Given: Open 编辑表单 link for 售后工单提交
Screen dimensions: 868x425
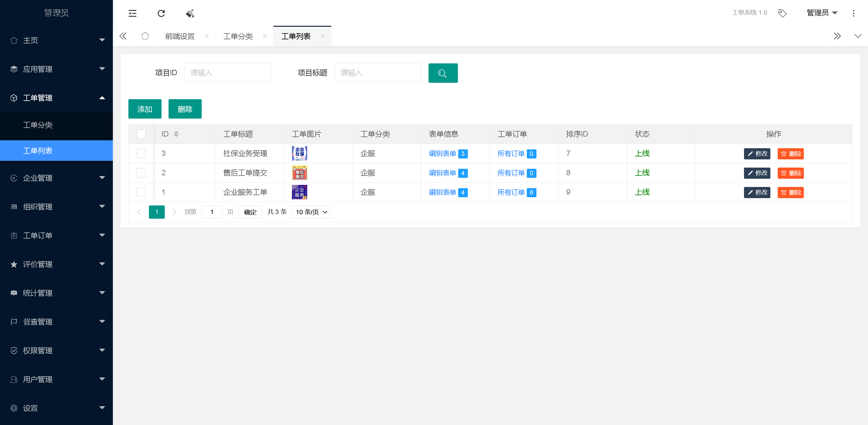Looking at the screenshot, I should 442,173.
